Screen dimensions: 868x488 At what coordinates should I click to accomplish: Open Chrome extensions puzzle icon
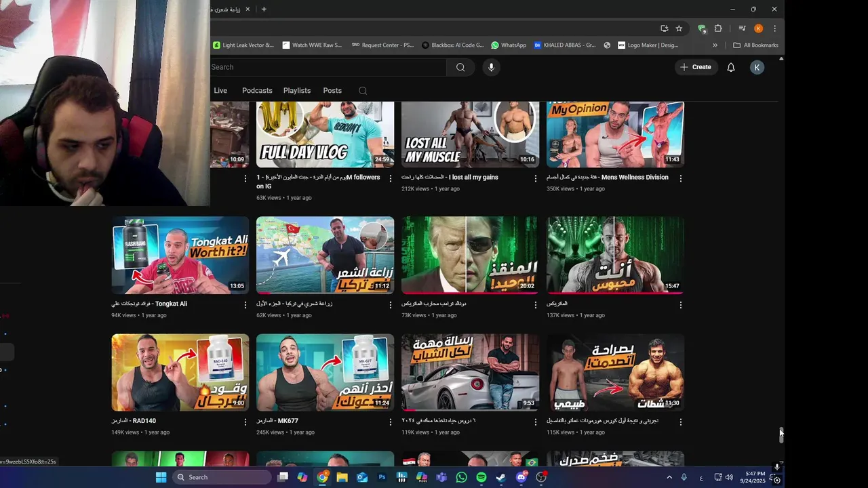[x=718, y=28]
